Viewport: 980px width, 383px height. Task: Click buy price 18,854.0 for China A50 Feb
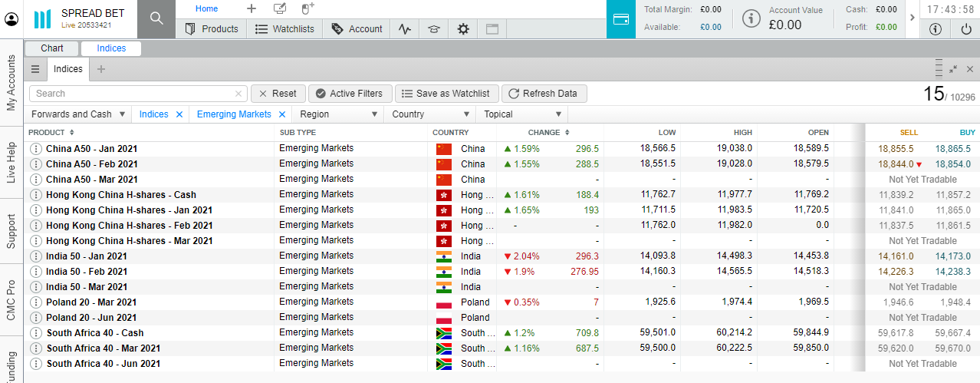point(952,164)
